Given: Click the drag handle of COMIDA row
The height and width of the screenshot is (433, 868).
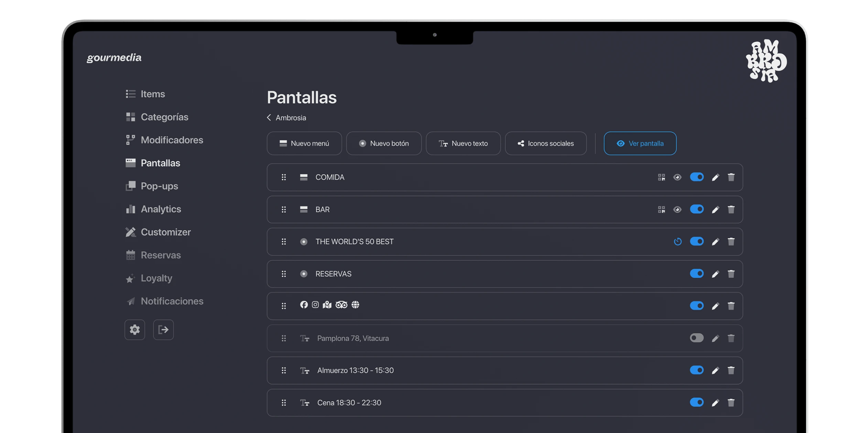Looking at the screenshot, I should (x=284, y=177).
